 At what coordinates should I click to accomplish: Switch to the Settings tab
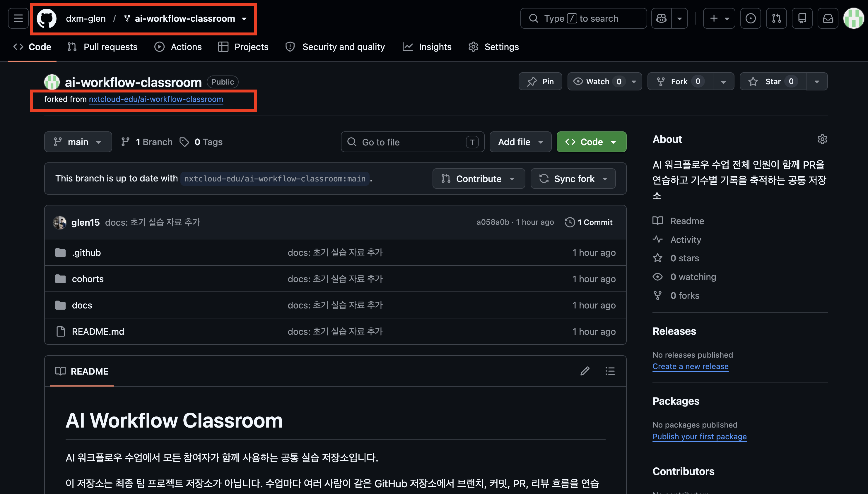[494, 47]
